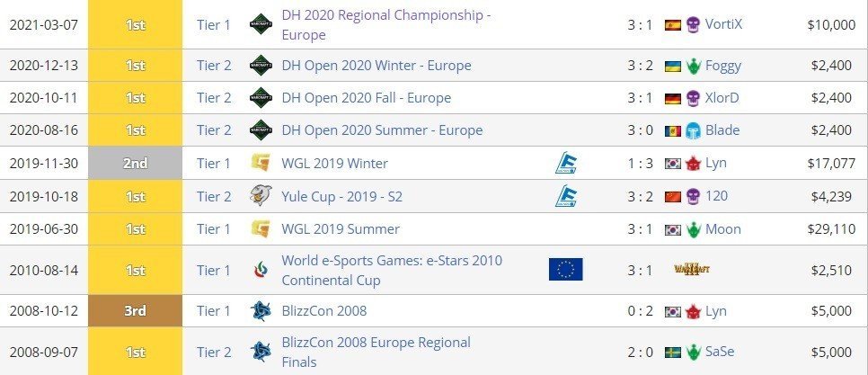
Task: Click the Orc race icon beside Lyn in 2019
Action: pos(693,164)
